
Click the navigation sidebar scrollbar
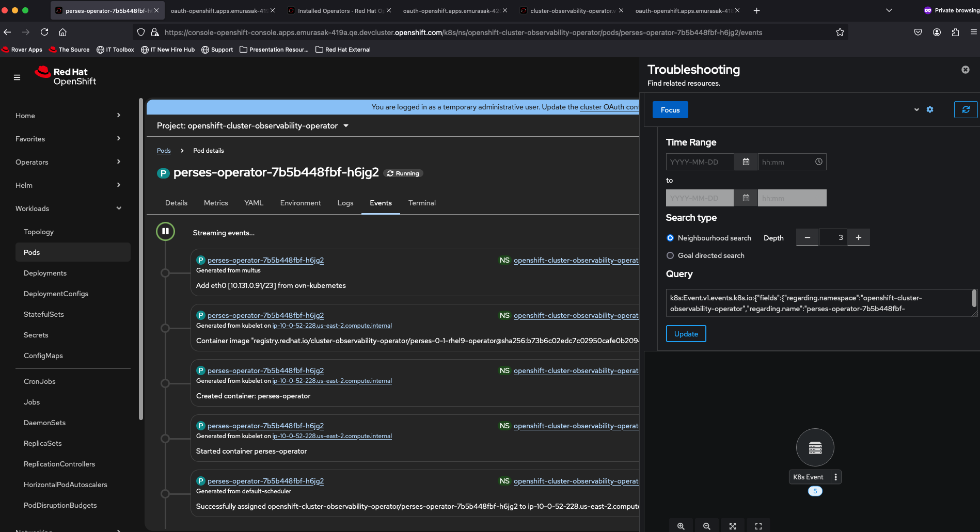(141, 258)
